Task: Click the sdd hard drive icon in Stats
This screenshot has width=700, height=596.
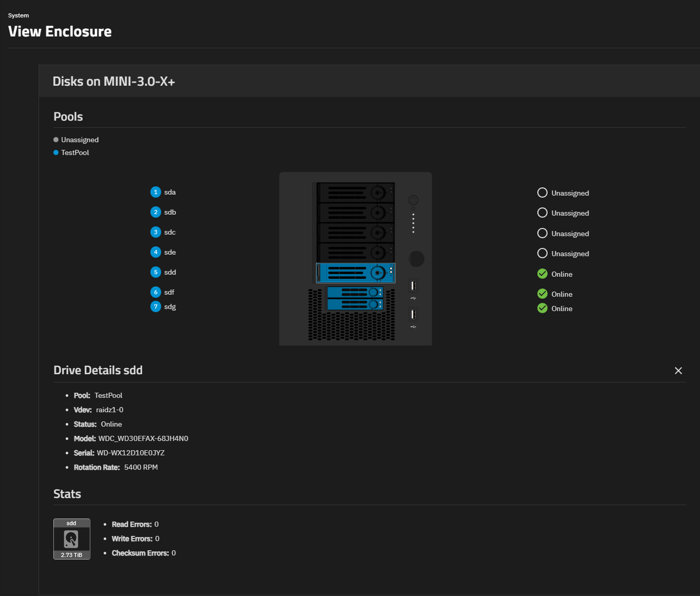Action: point(71,539)
